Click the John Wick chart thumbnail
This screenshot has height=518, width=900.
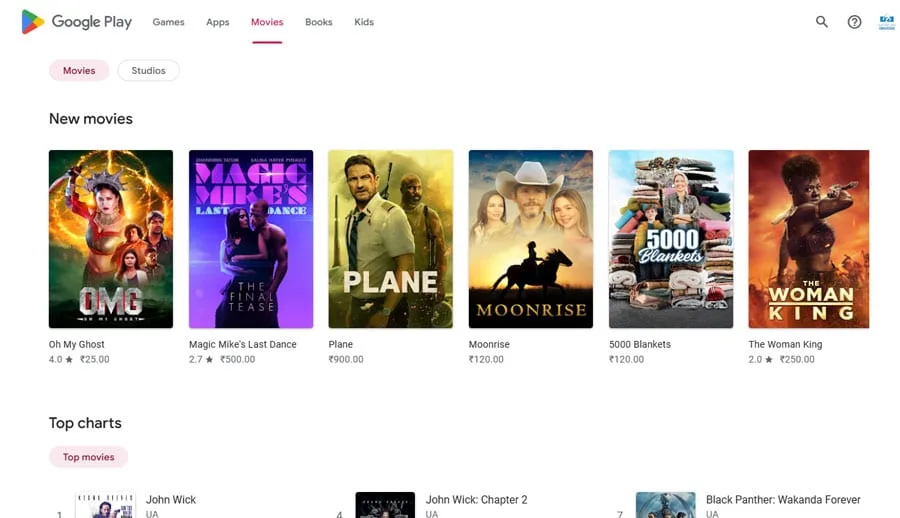point(105,505)
